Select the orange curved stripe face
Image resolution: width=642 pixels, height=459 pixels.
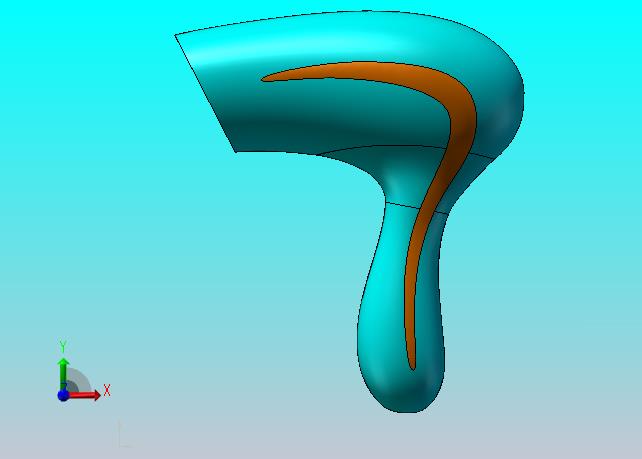tap(463, 119)
